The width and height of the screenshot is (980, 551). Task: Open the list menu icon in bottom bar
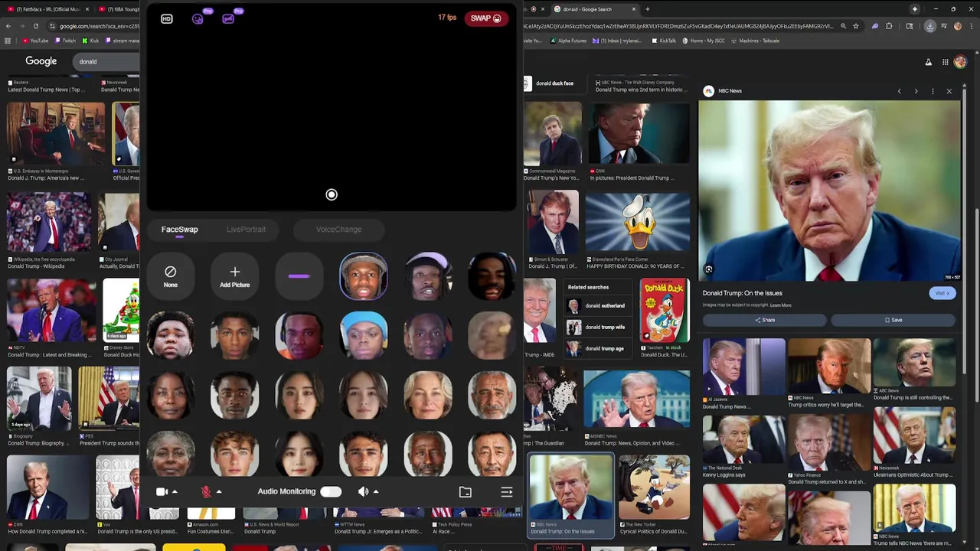click(506, 492)
